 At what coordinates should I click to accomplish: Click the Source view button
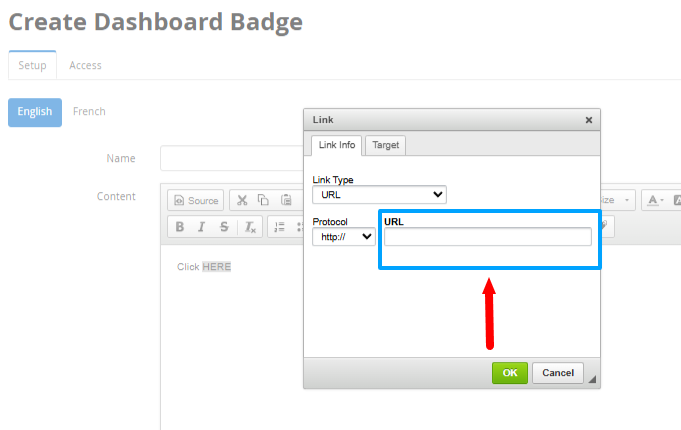(x=195, y=201)
